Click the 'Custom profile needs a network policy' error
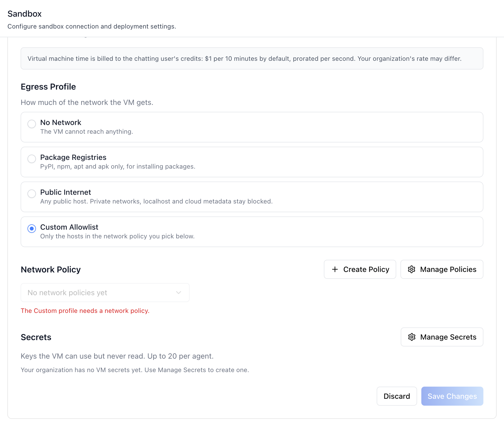Viewport: 504px width, 426px height. 85,311
